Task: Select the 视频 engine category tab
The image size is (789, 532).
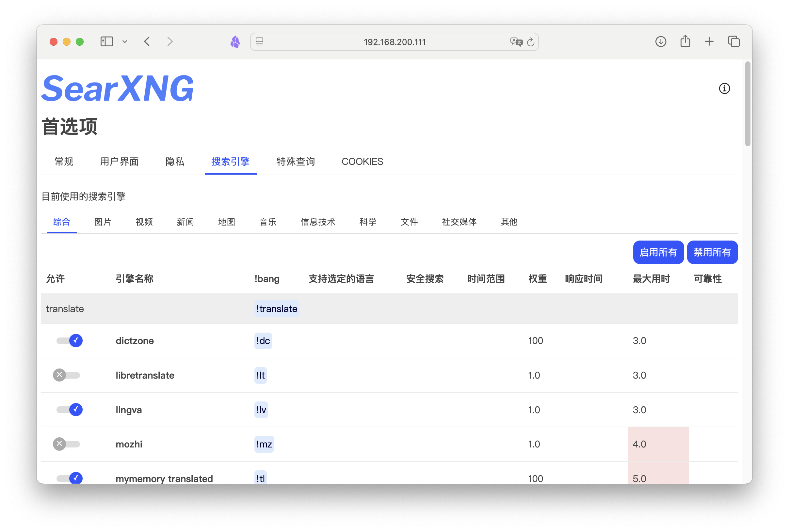Action: click(144, 222)
